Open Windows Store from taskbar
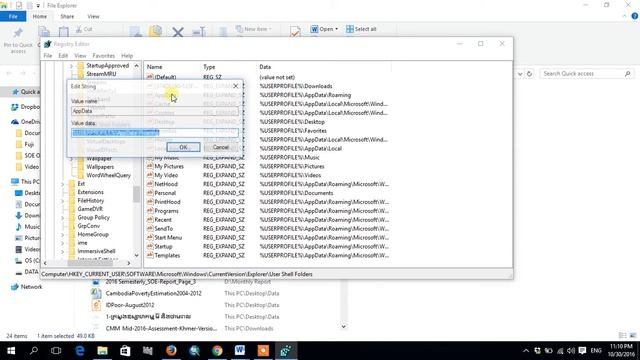Image resolution: width=640 pixels, height=360 pixels. point(125,351)
